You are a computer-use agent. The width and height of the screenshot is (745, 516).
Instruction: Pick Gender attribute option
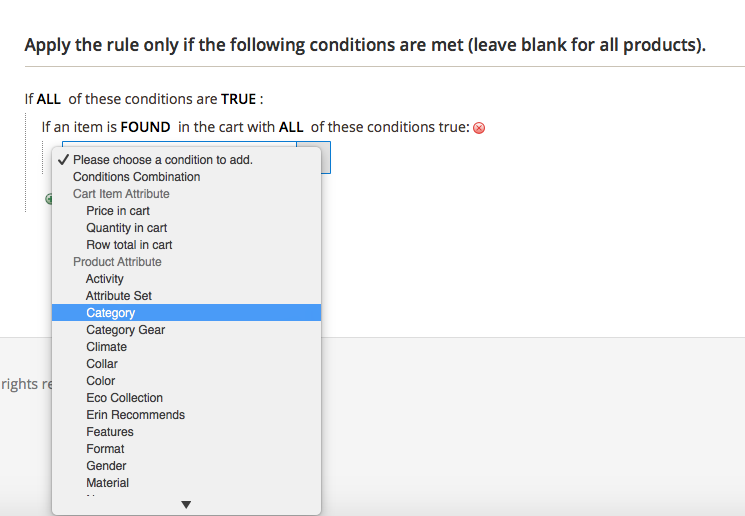[106, 466]
